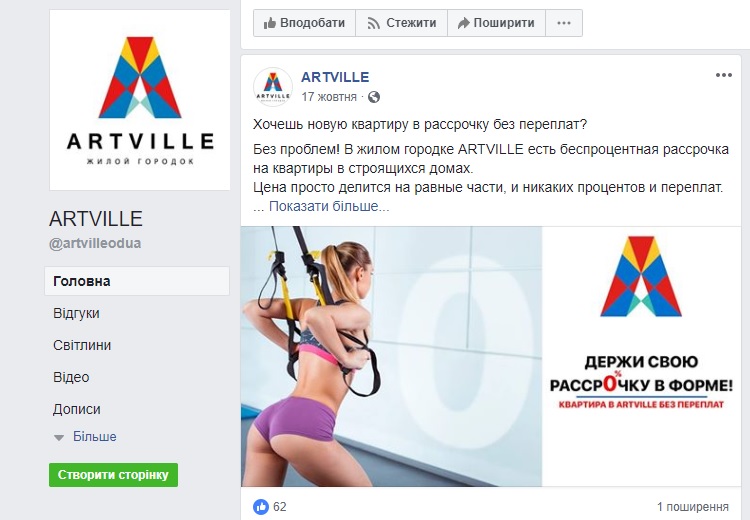Click the thumbs-up Вподобати like button
Viewport: 750px width, 520px height.
304,23
